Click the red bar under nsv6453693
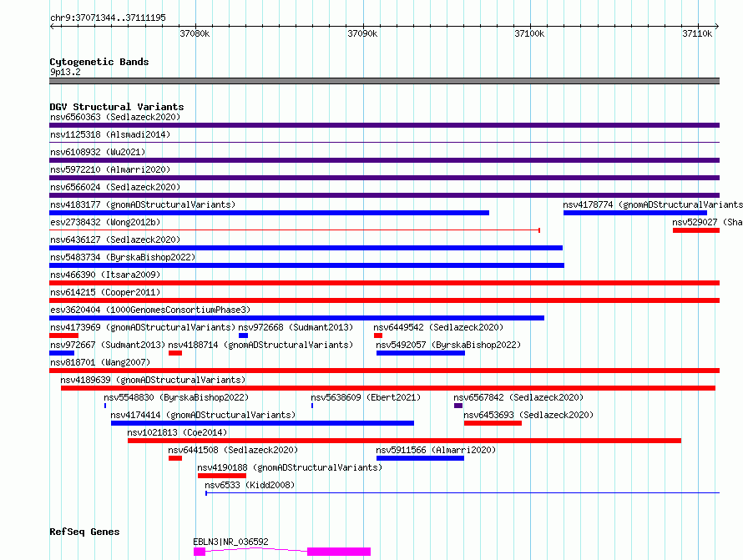Viewport: 743px width, 560px height. pos(493,424)
